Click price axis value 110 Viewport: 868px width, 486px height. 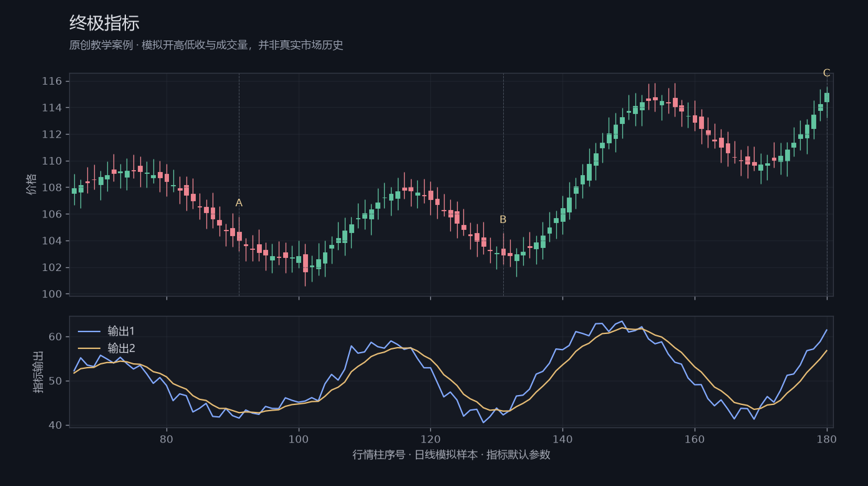pyautogui.click(x=52, y=161)
